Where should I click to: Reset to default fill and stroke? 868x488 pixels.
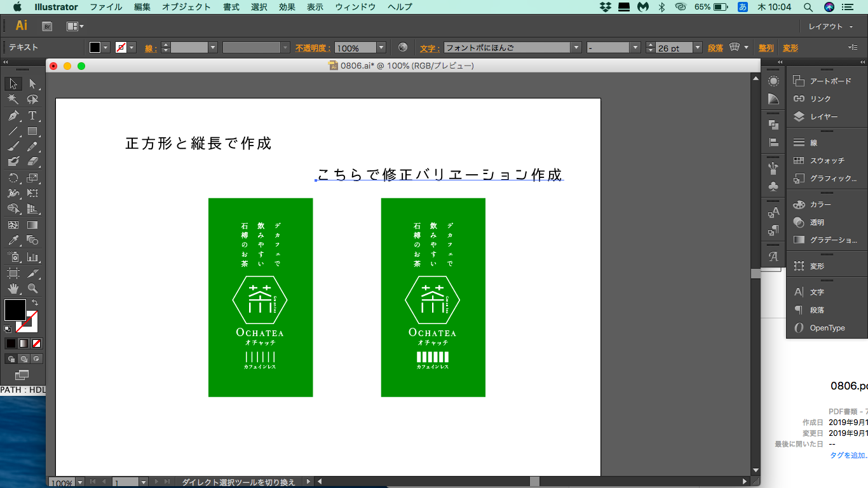coord(8,329)
